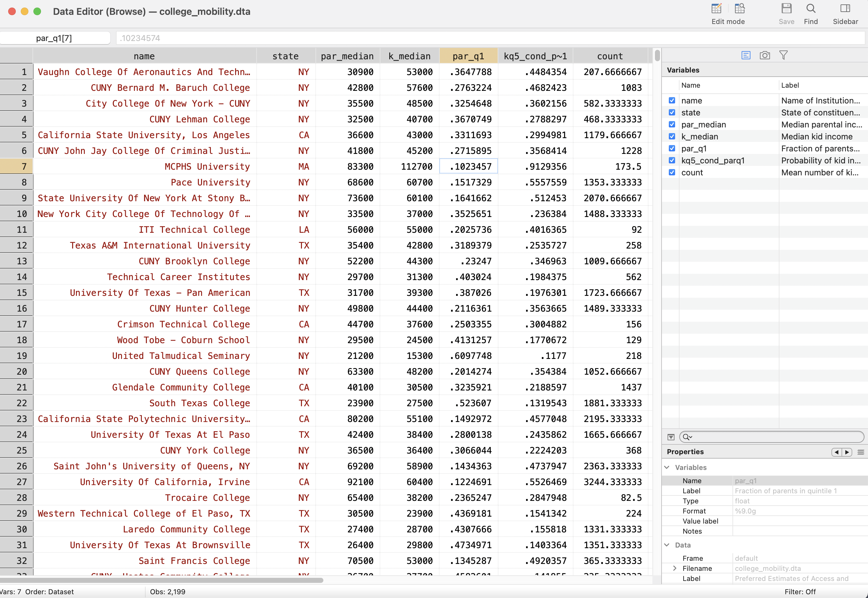Click the variables filter options icon

pos(671,437)
